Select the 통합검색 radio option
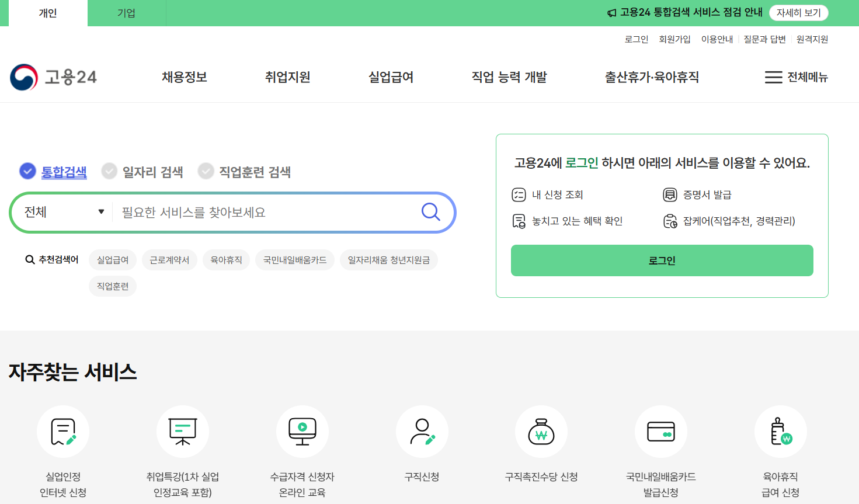859x504 pixels. coord(27,171)
